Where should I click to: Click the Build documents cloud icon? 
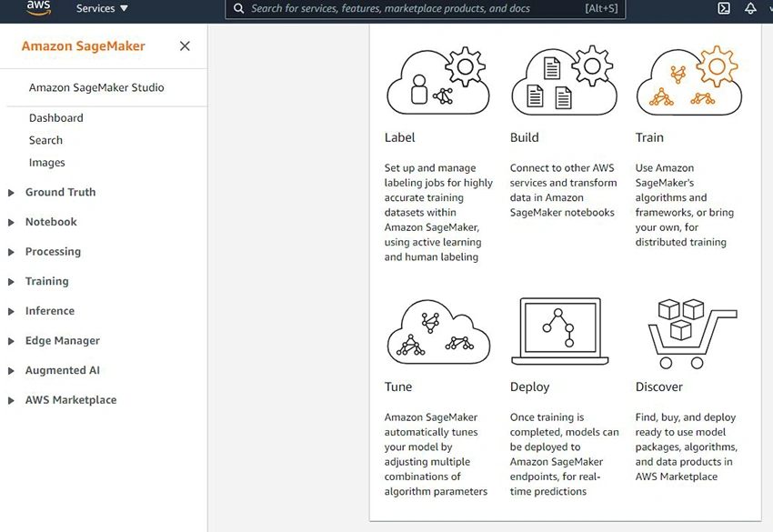(564, 80)
